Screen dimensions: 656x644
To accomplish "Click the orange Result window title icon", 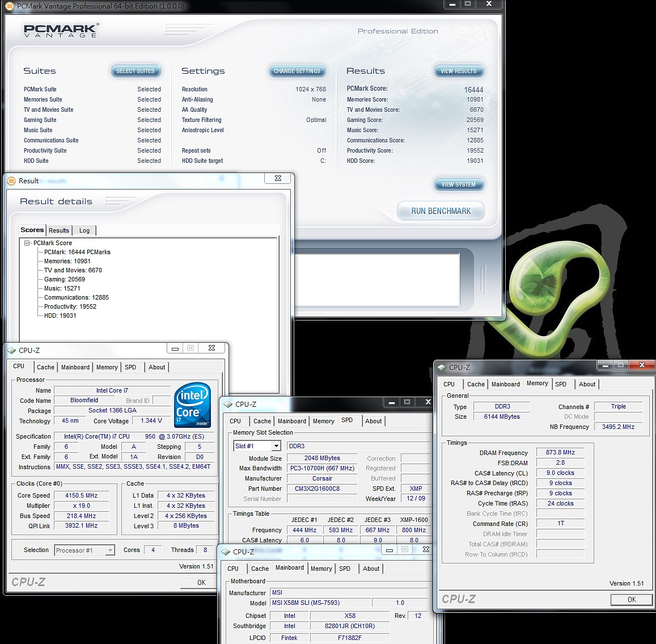I will pyautogui.click(x=12, y=181).
